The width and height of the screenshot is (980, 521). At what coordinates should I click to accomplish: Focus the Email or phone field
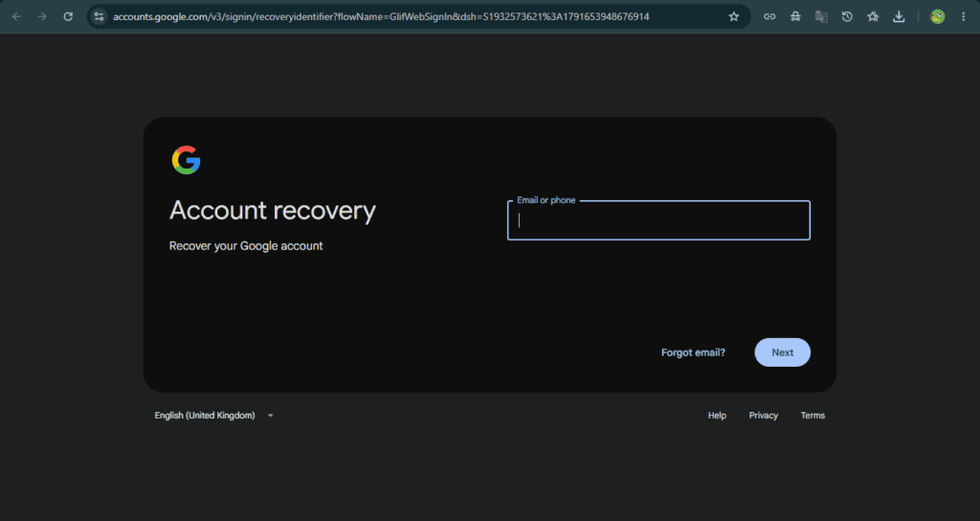(658, 220)
